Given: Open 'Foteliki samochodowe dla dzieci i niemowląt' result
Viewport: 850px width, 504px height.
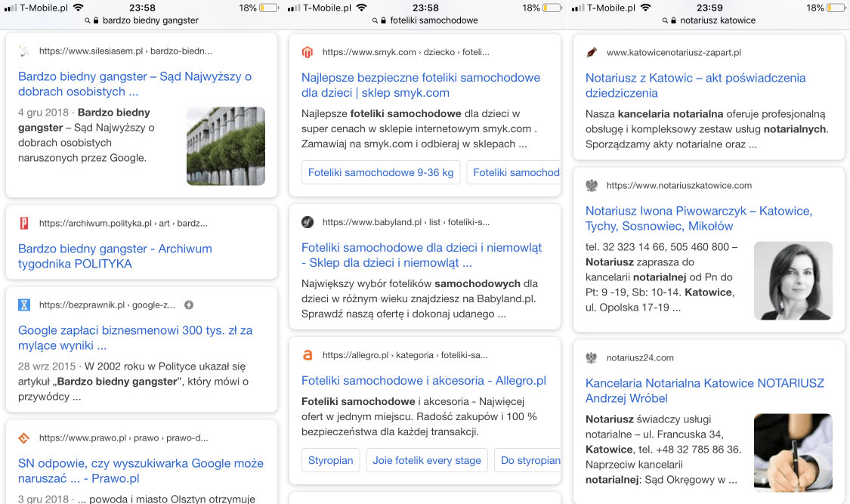Looking at the screenshot, I should 422,255.
